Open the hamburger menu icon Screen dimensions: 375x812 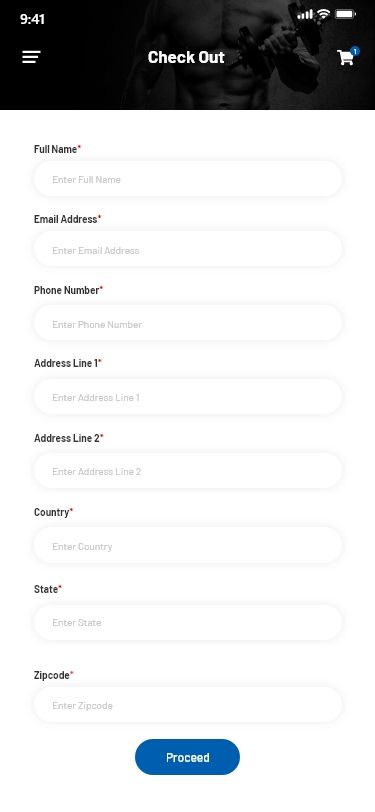point(31,57)
